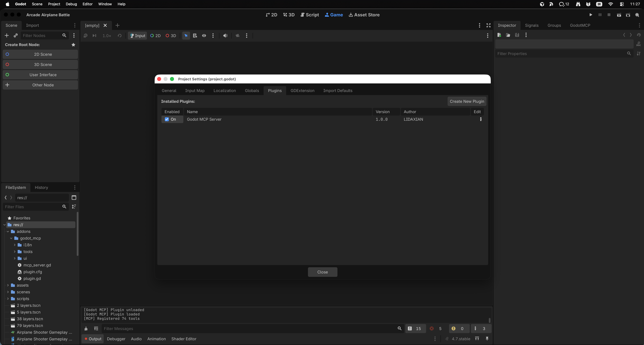Click the next frame step icon
The width and height of the screenshot is (644, 345).
click(x=94, y=36)
